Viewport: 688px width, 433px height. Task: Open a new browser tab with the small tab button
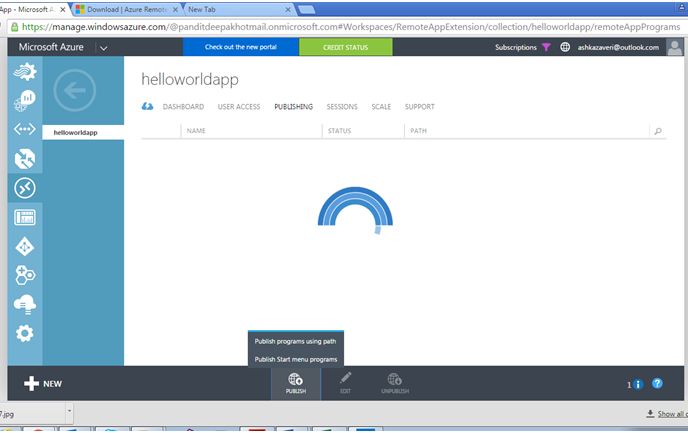(x=306, y=10)
